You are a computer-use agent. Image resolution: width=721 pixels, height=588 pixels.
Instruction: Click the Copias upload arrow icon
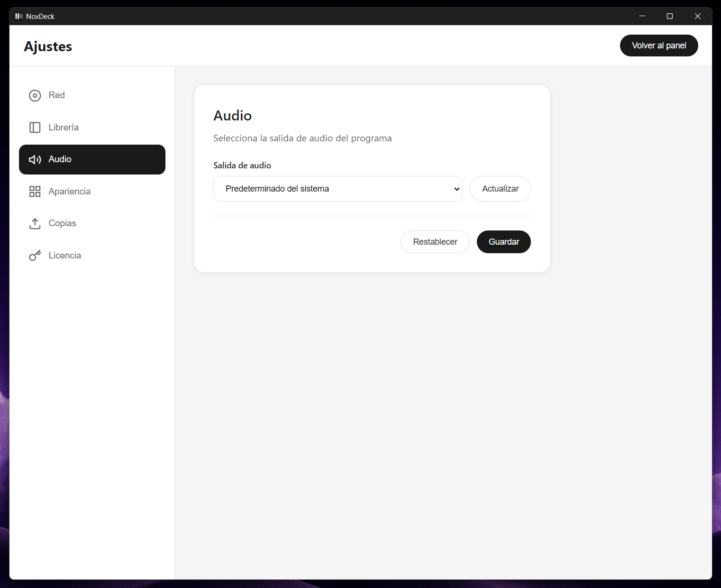tap(35, 223)
